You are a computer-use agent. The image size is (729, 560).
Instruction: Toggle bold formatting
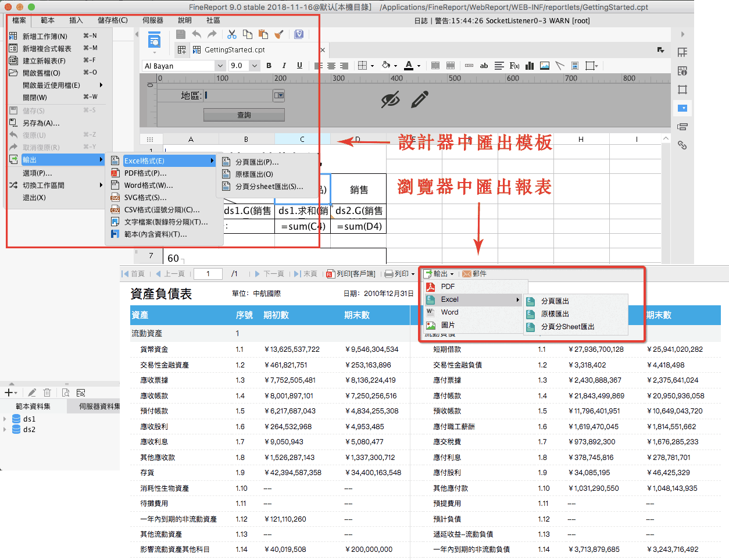click(269, 66)
